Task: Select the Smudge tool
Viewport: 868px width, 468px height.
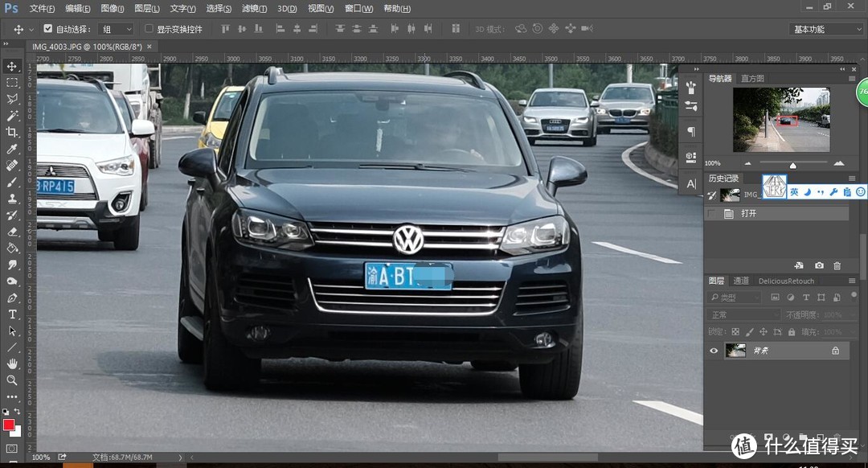Action: tap(11, 265)
